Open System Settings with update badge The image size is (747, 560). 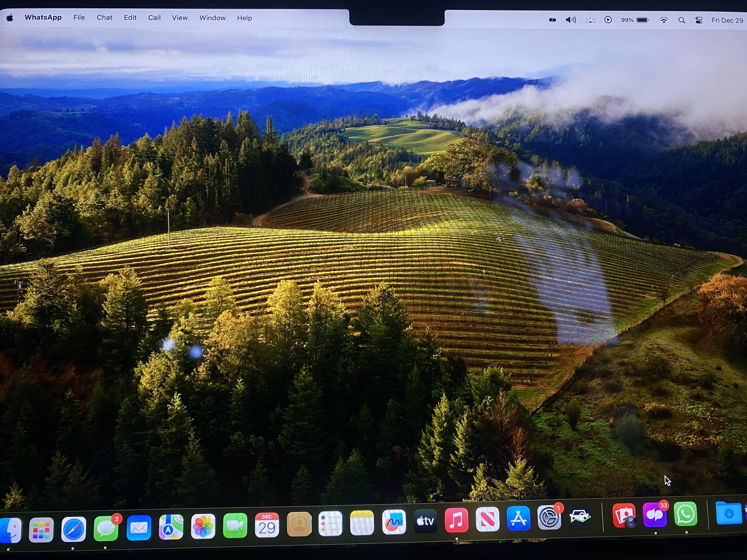click(549, 517)
